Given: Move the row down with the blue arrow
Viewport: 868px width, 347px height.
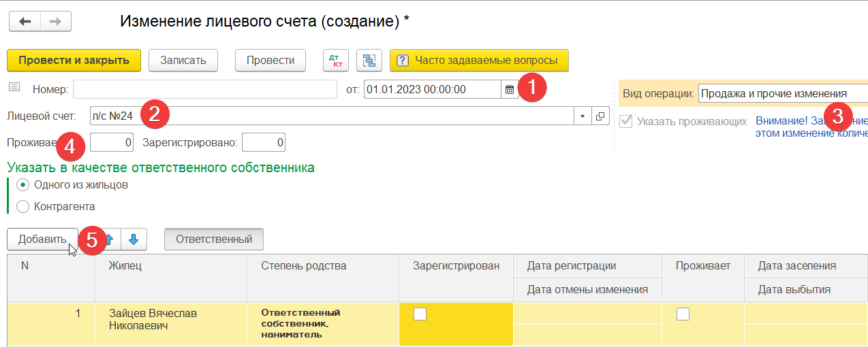Looking at the screenshot, I should click(133, 239).
